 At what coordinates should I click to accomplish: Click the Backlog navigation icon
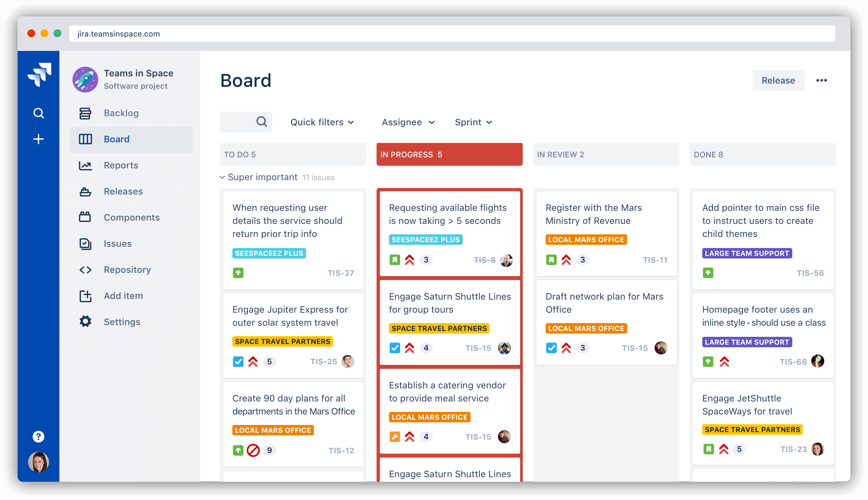pos(85,113)
